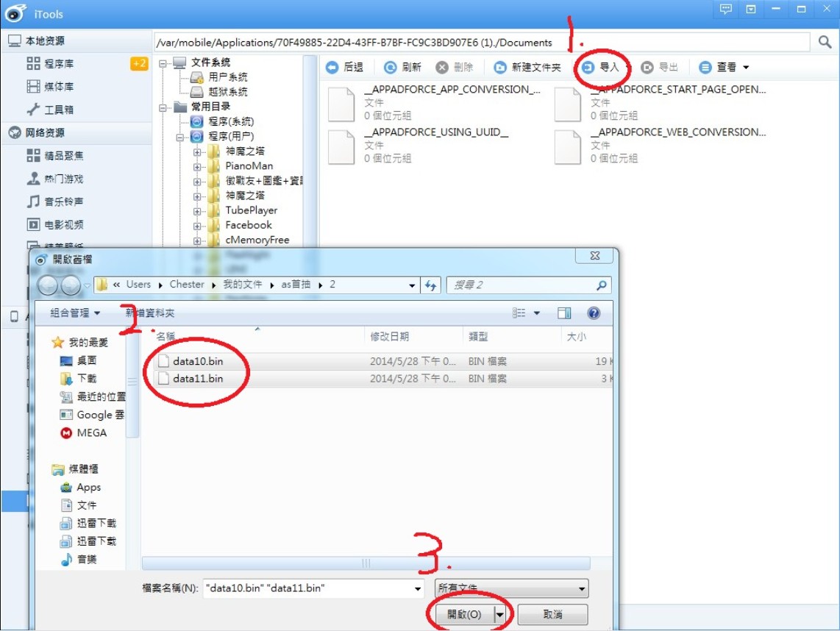Click the 開啟 open button
Image resolution: width=840 pixels, height=631 pixels.
464,615
